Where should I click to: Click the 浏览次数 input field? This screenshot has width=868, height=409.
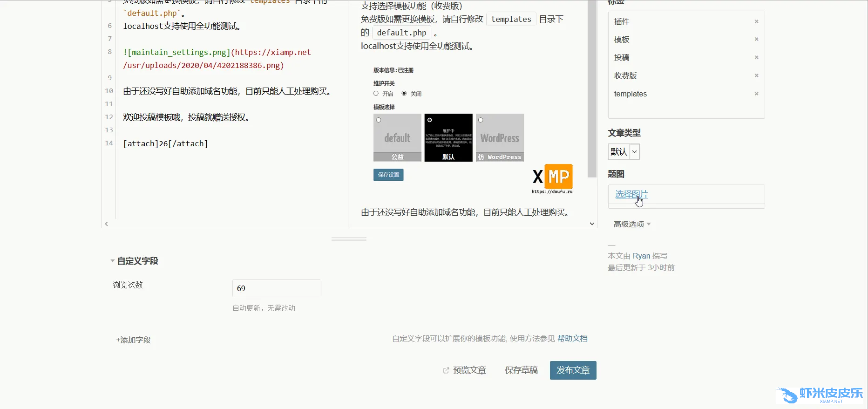click(277, 288)
